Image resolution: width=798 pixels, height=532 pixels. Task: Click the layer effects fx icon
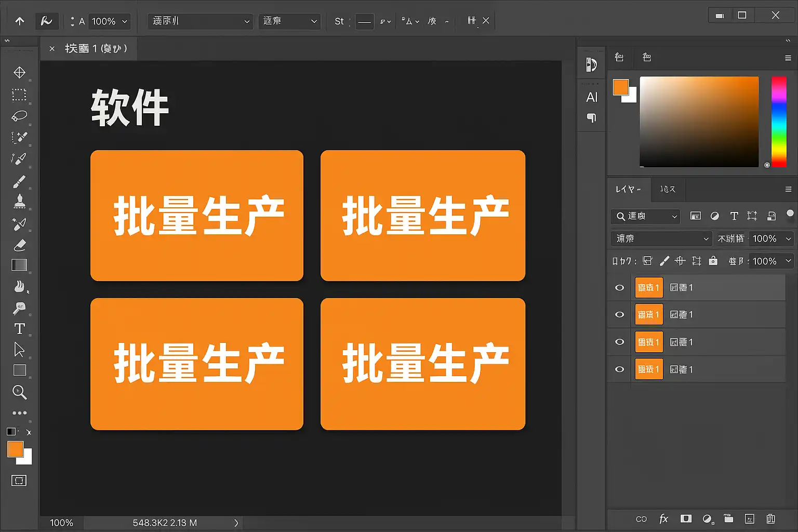tap(663, 519)
